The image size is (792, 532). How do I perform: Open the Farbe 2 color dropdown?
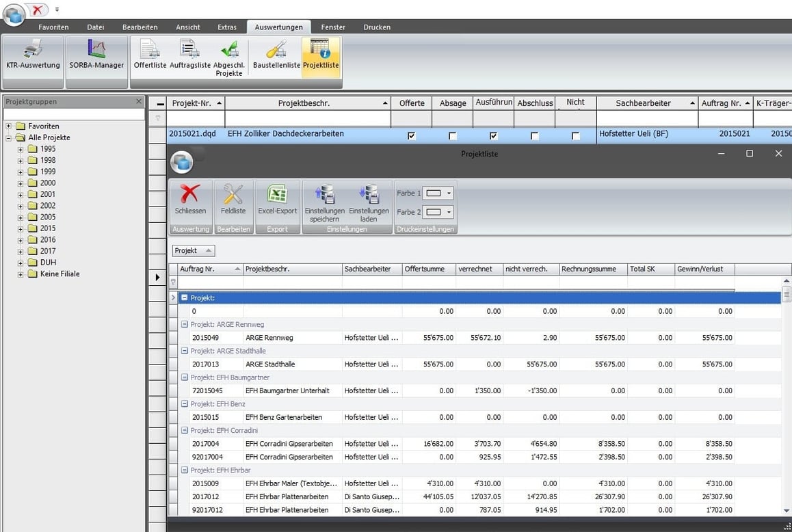click(449, 212)
